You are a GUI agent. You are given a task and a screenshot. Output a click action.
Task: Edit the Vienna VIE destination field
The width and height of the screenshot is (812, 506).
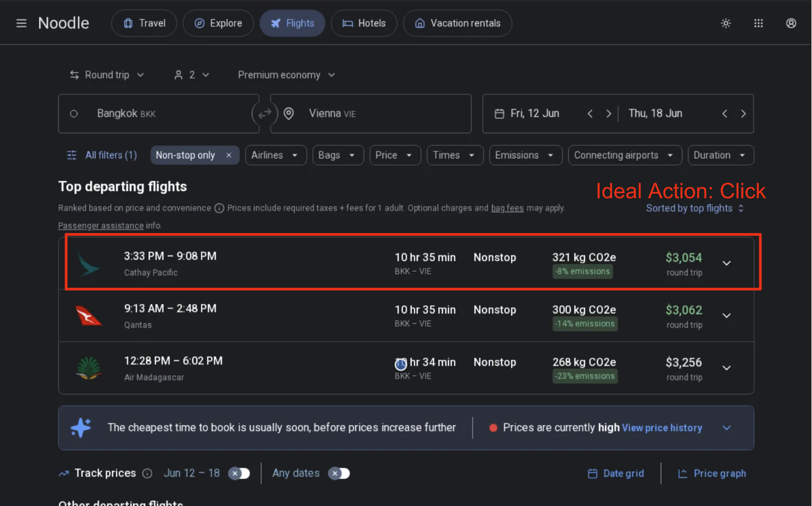point(371,114)
